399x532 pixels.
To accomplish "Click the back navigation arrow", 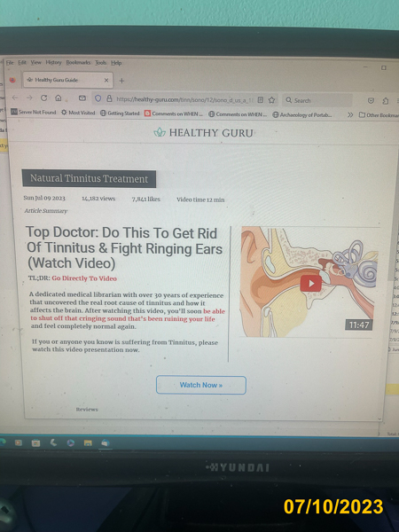I will pos(15,98).
